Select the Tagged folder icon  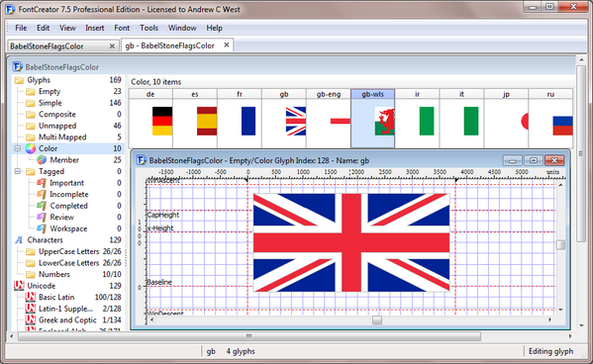(31, 171)
